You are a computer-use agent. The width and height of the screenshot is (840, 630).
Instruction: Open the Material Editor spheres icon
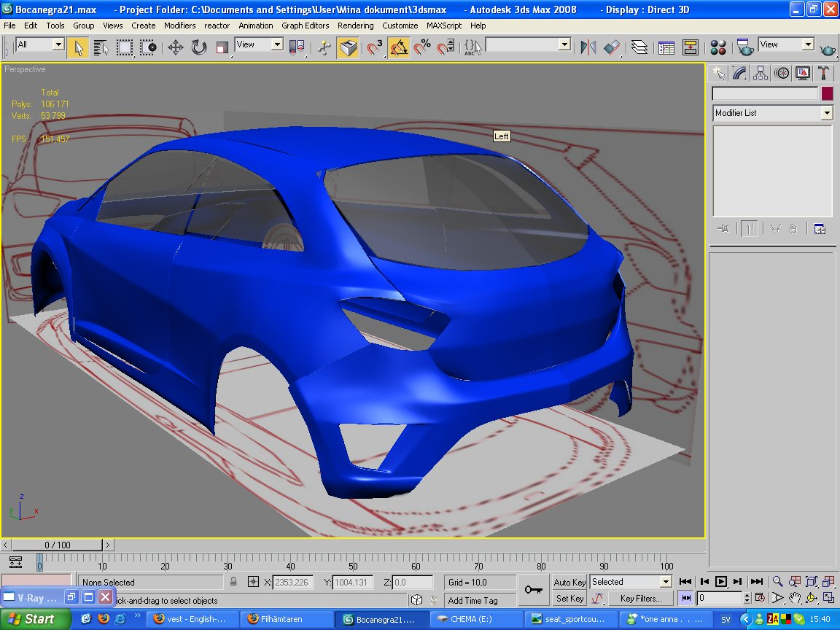point(717,47)
